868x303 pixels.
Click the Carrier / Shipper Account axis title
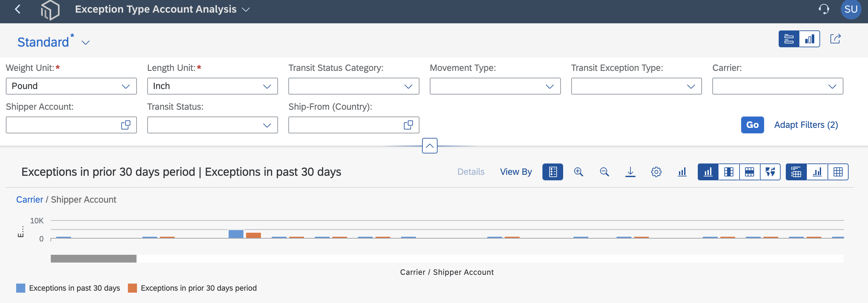[447, 272]
